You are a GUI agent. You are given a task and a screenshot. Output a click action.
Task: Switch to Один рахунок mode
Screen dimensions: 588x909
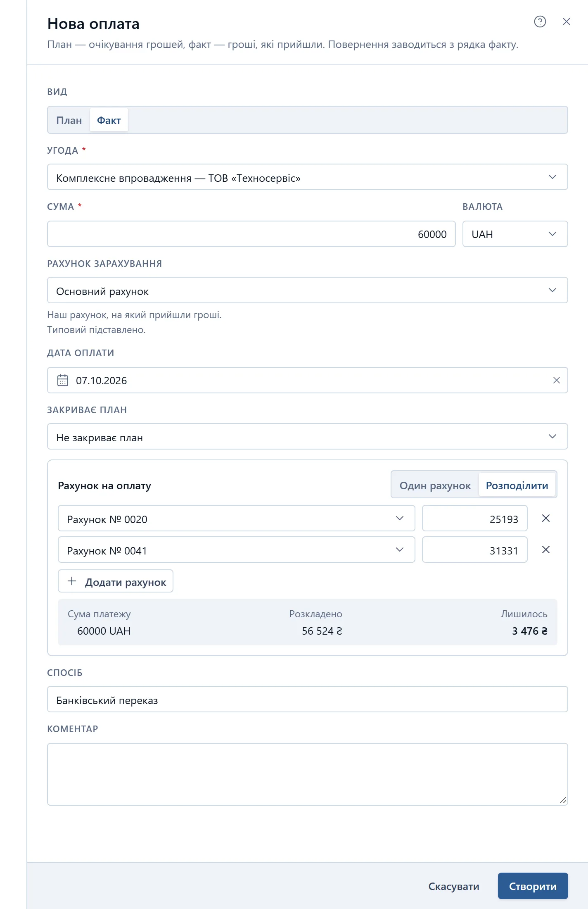pos(435,485)
